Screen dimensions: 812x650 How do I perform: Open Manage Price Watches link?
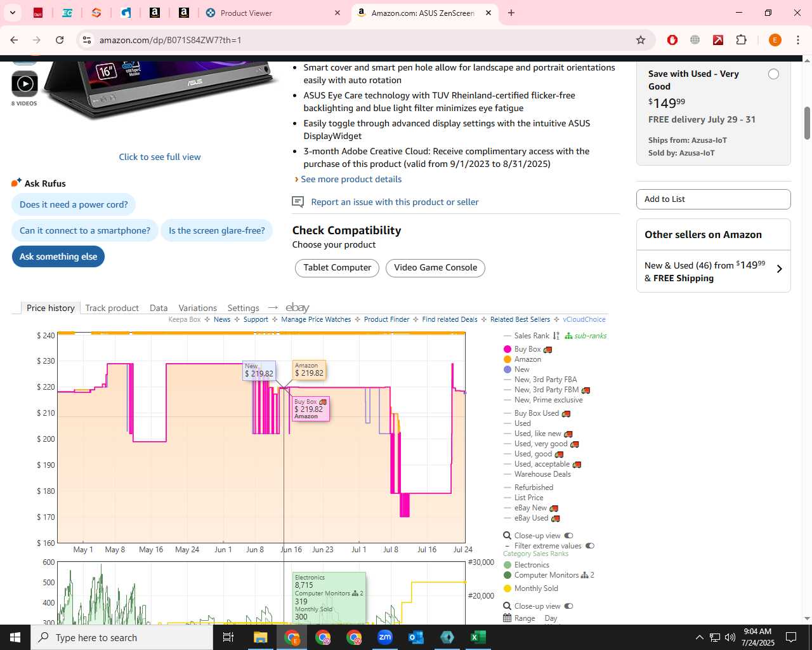[316, 319]
